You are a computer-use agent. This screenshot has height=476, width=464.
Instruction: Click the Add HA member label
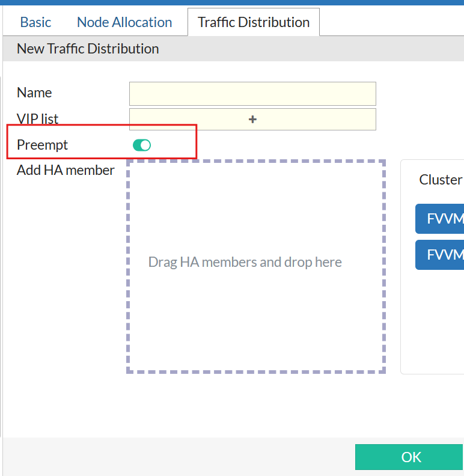tap(66, 170)
